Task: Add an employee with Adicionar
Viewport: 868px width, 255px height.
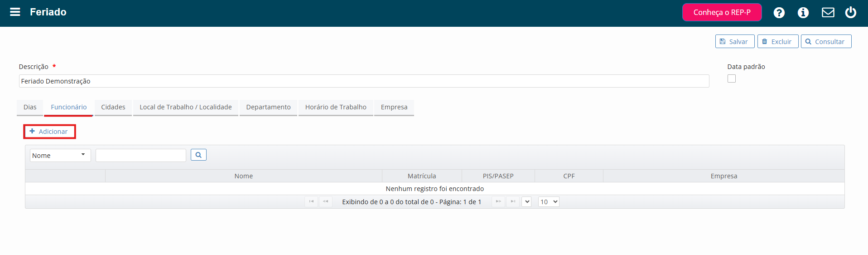Action: point(49,132)
